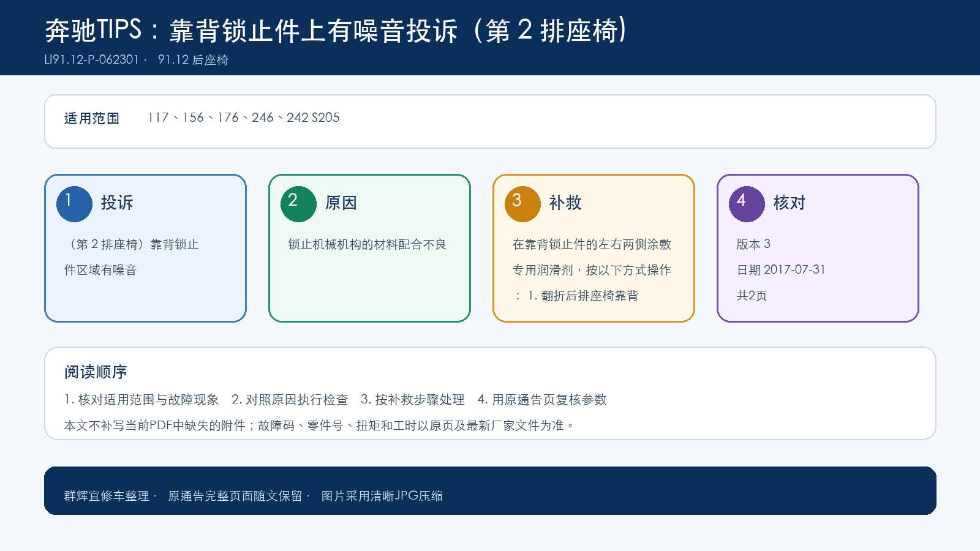Select the 核对 card heading
Viewport: 980px width, 551px height.
tap(790, 203)
